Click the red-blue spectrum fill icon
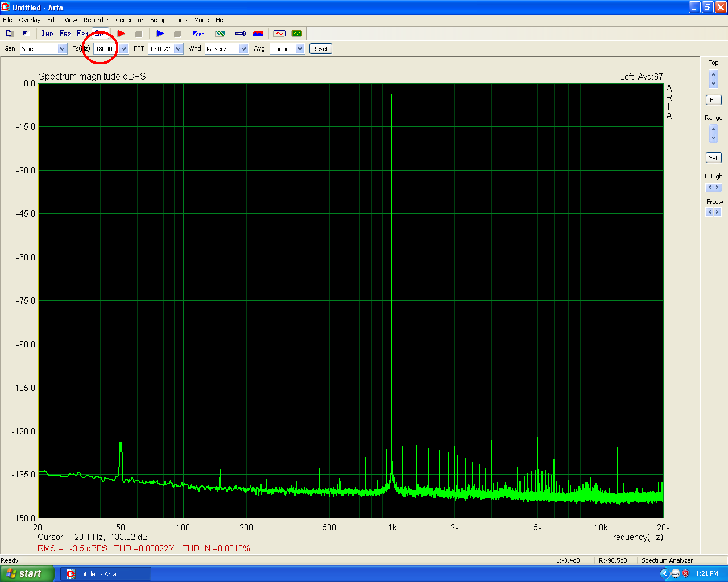Image resolution: width=728 pixels, height=582 pixels. coord(258,34)
